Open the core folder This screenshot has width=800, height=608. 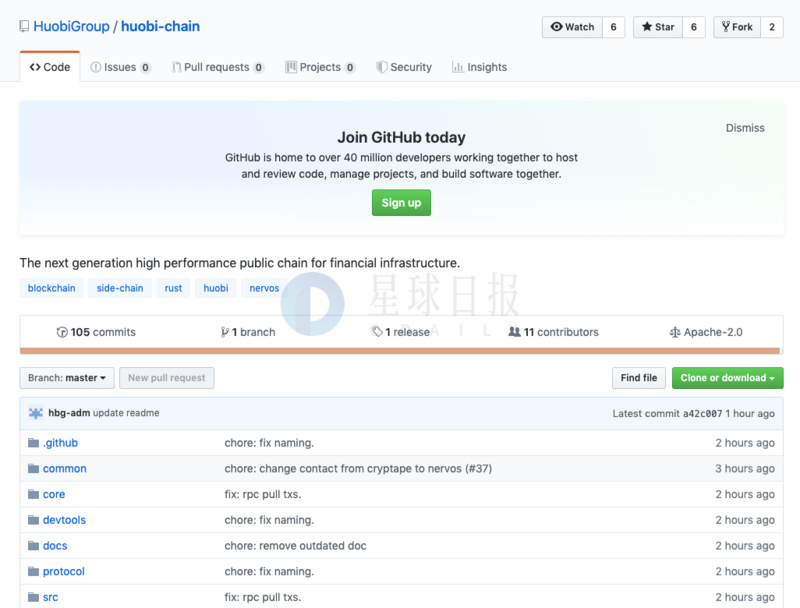(54, 494)
